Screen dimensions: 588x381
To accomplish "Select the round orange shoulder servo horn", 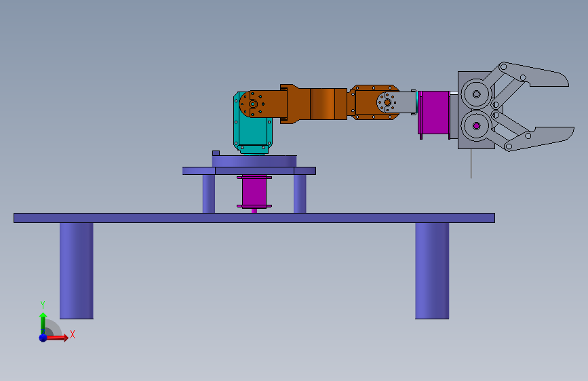I will click(x=252, y=104).
